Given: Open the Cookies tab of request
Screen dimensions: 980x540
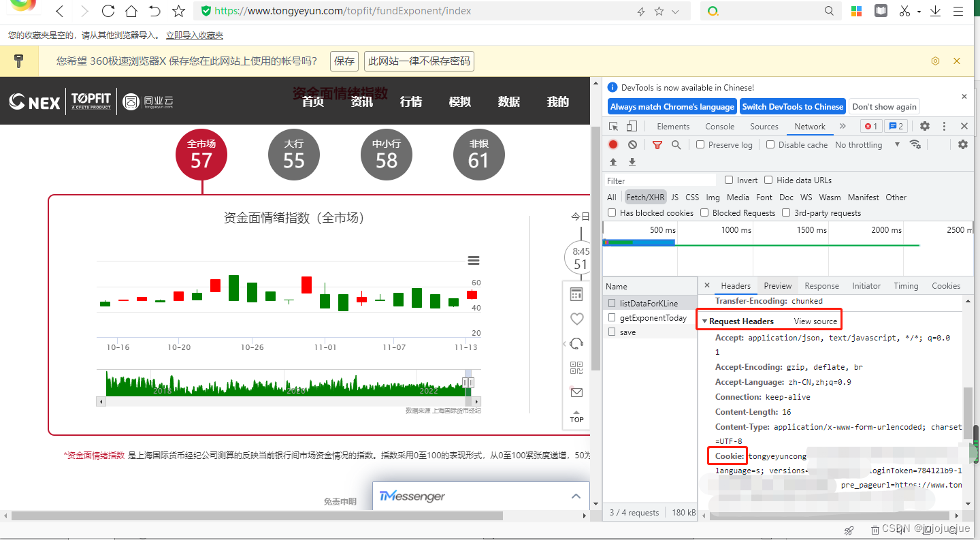Looking at the screenshot, I should [x=946, y=285].
